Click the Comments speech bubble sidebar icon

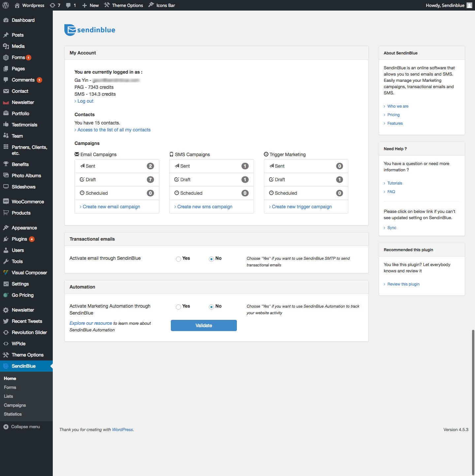6,80
